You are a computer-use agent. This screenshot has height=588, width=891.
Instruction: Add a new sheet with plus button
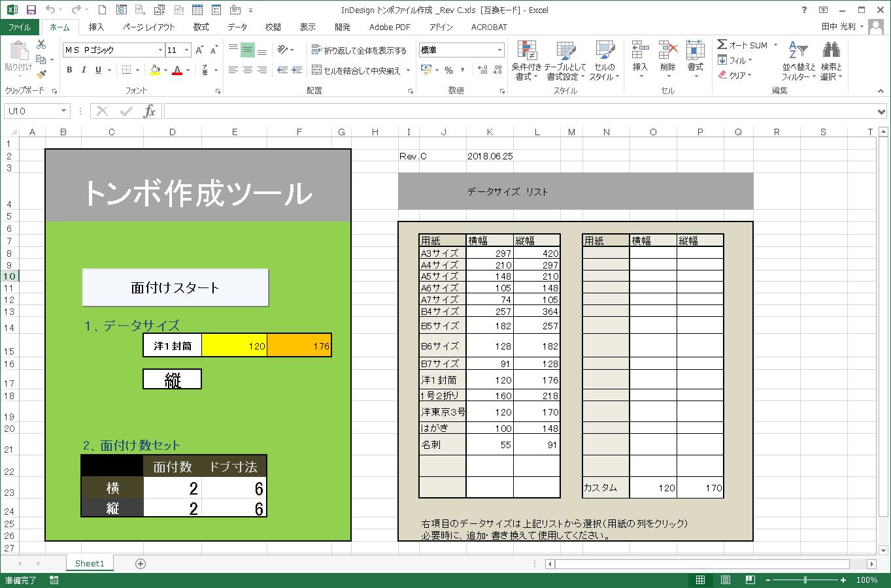(x=141, y=564)
